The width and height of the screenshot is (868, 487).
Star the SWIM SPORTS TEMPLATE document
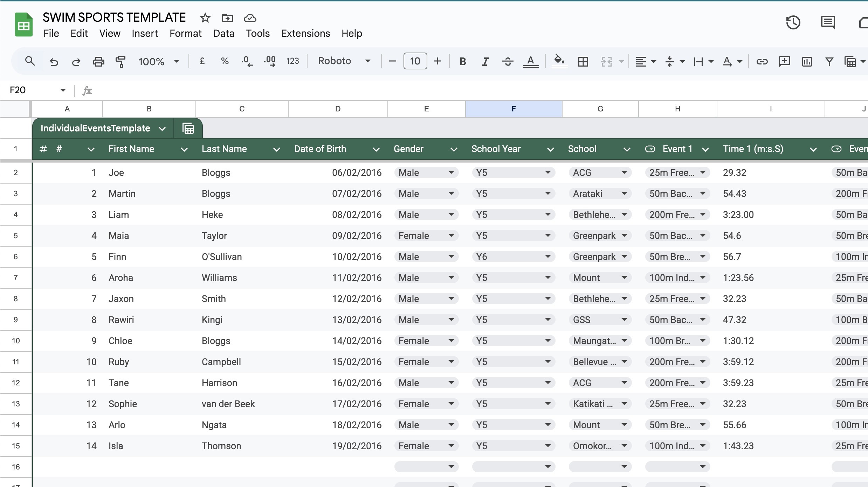point(205,18)
